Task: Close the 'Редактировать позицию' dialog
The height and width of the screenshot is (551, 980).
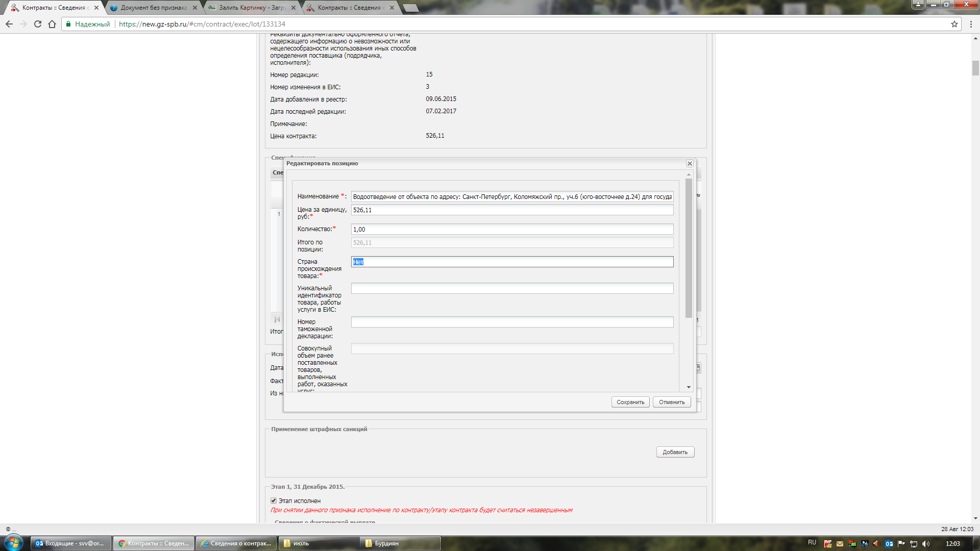Action: pos(690,164)
